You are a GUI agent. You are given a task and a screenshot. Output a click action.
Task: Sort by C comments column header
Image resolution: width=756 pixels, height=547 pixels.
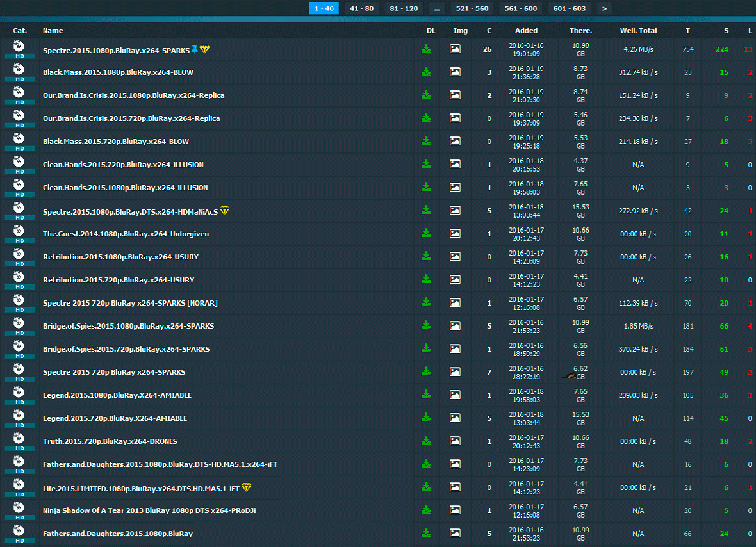489,30
